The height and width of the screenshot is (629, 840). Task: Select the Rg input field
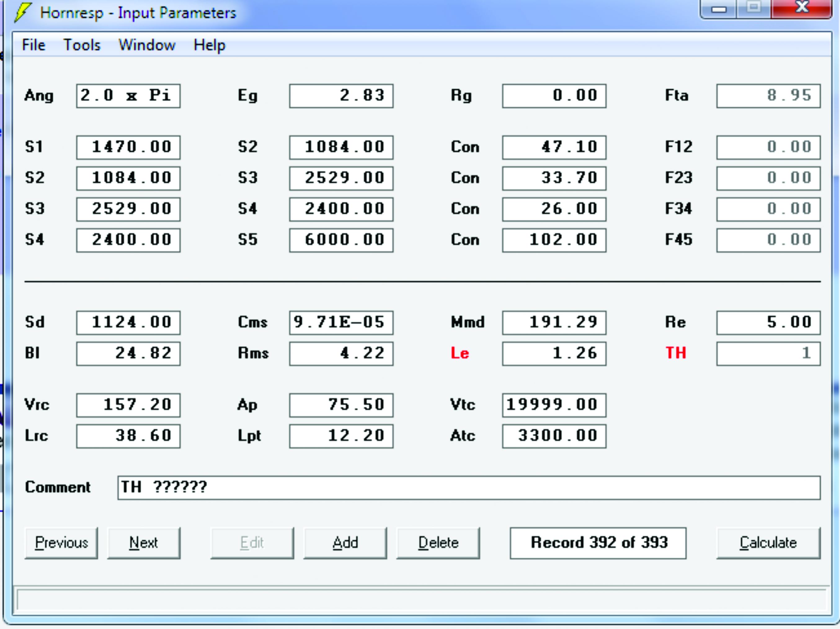click(x=554, y=96)
